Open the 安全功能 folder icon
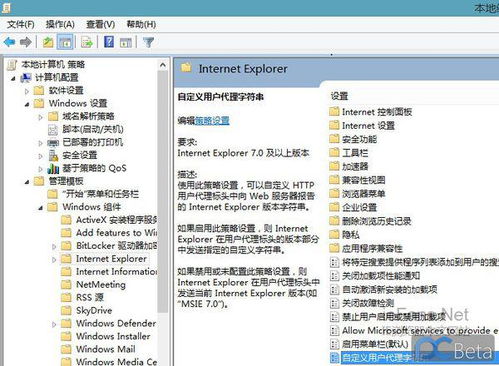This screenshot has width=499, height=366. coord(334,139)
